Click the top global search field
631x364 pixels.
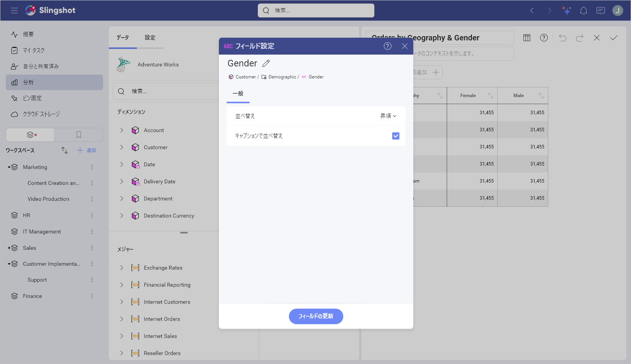[x=316, y=10]
